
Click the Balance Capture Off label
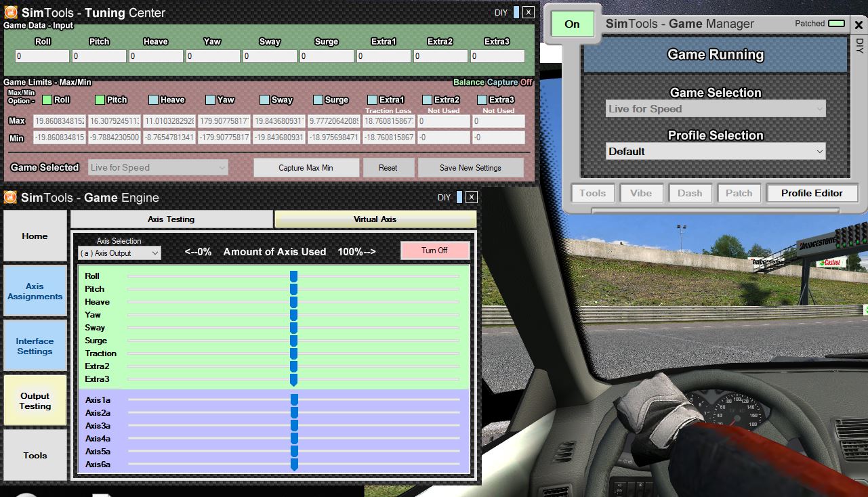pyautogui.click(x=493, y=82)
